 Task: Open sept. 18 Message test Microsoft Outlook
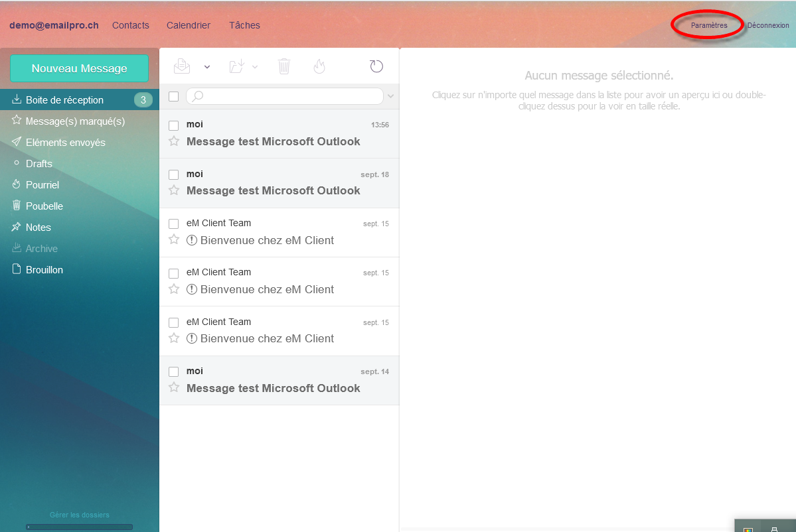(279, 183)
